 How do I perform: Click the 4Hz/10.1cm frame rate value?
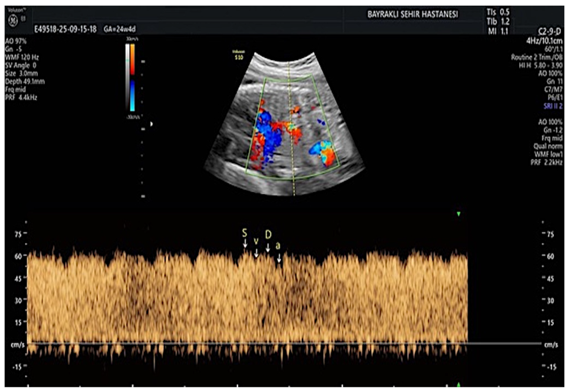pos(544,41)
